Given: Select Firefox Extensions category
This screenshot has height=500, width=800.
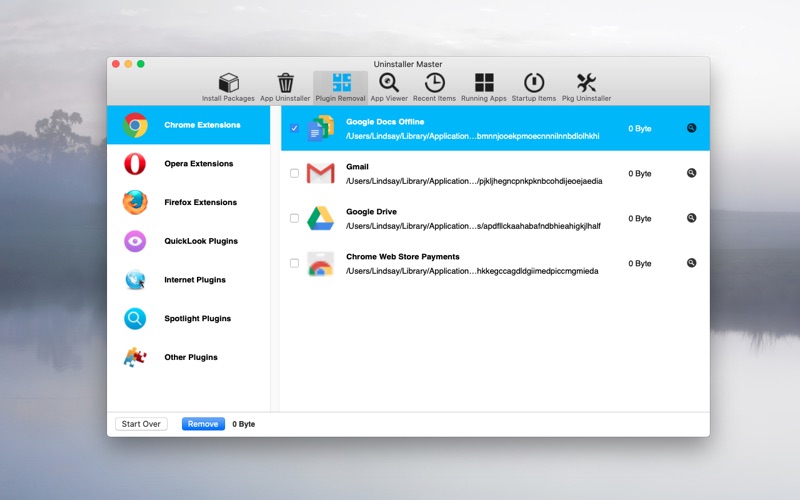Looking at the screenshot, I should point(188,203).
